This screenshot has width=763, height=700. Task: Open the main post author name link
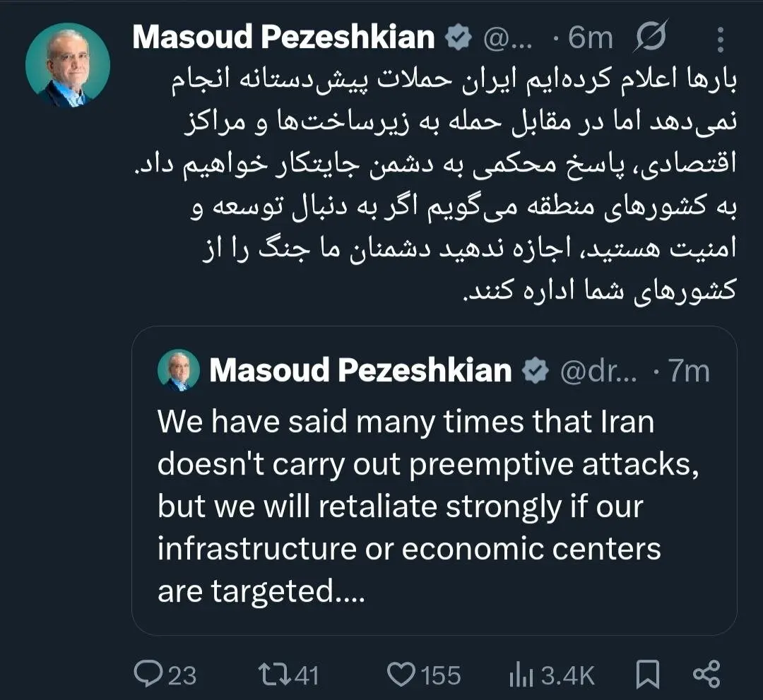pos(283,38)
